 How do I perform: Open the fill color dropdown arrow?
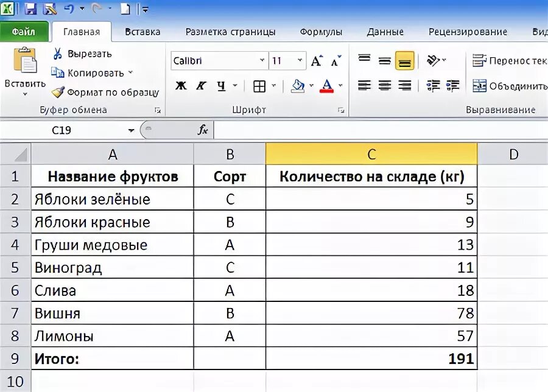pyautogui.click(x=311, y=86)
